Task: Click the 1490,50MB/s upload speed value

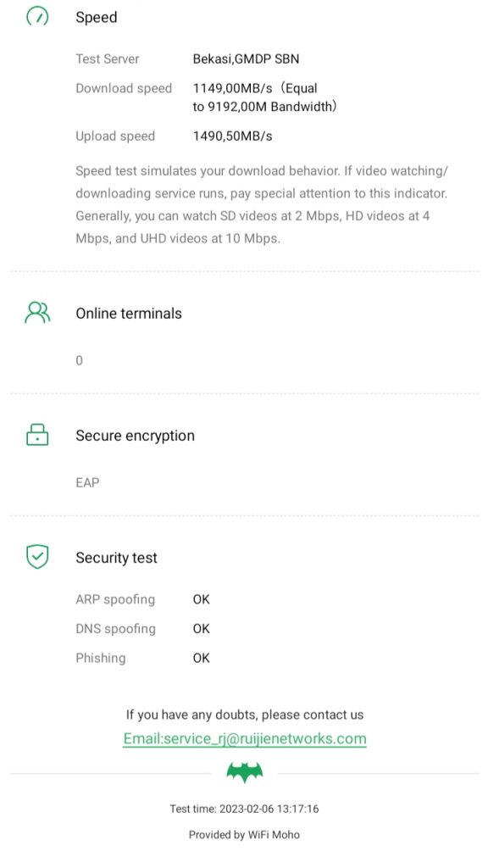Action: pyautogui.click(x=232, y=136)
